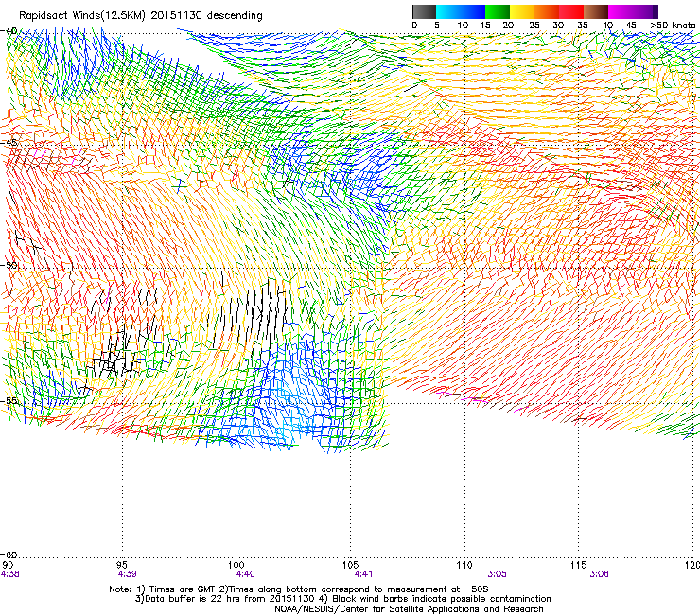
Task: Click the magenta-purple 40-50 knots legend segment
Action: 633,11
